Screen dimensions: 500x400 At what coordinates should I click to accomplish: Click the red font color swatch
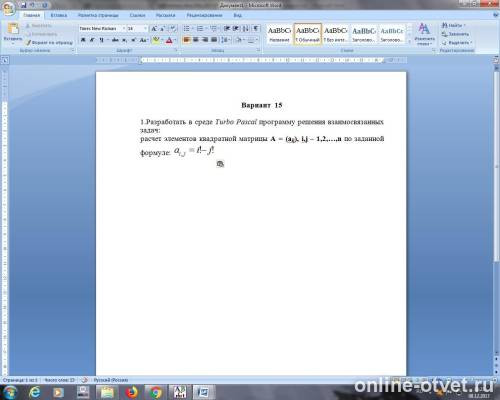point(169,41)
